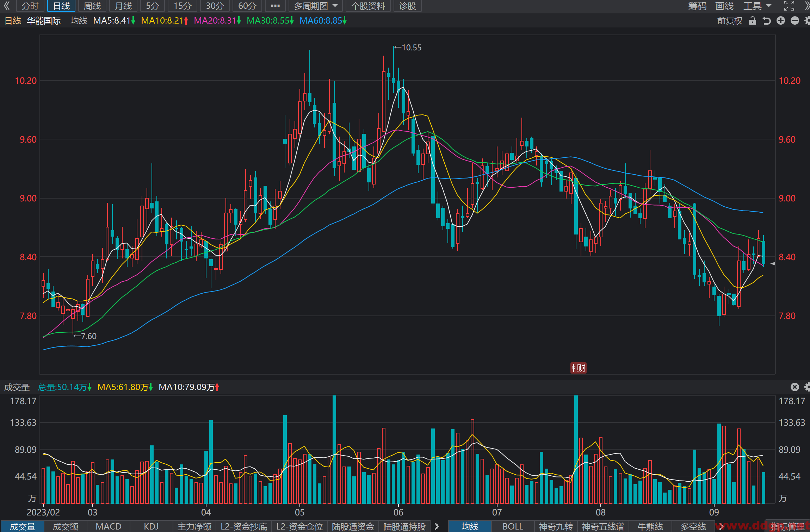Switch main indicator to 神奇九转
The width and height of the screenshot is (810, 532).
coord(556,526)
